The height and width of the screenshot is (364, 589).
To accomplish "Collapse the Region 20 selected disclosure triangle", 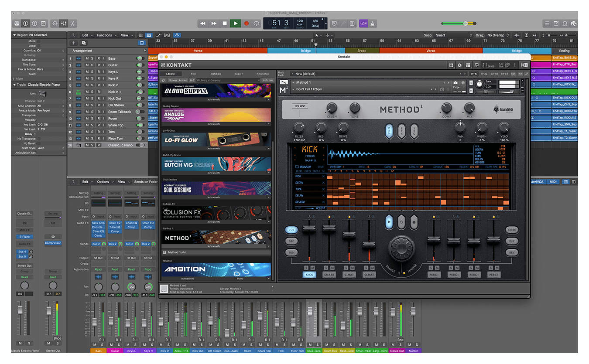I will coord(14,35).
